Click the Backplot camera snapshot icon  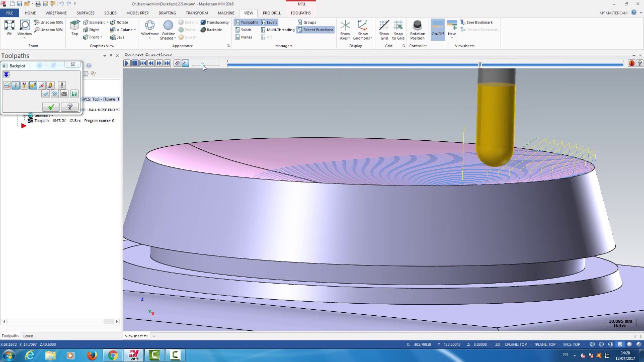click(64, 94)
